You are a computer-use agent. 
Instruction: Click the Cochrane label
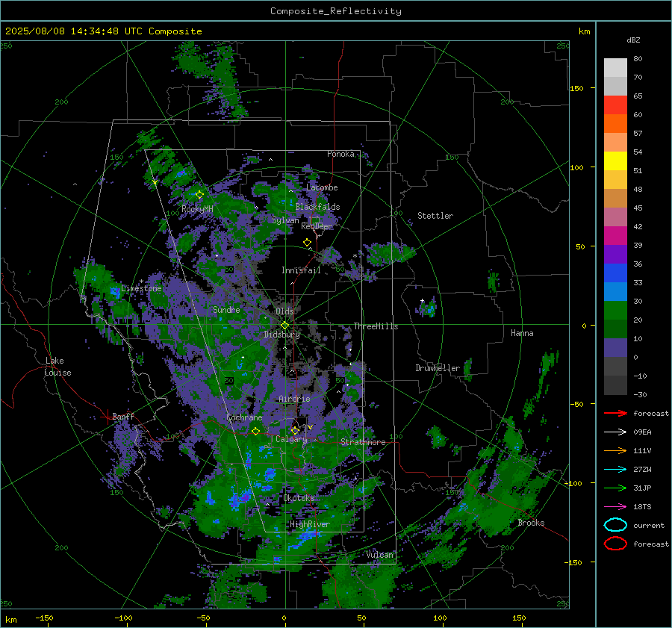coord(244,417)
